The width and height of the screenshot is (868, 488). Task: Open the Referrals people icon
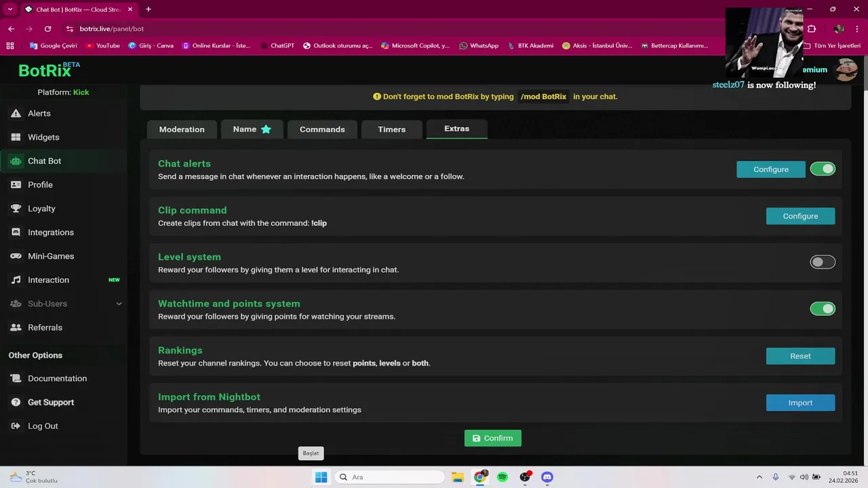pos(16,327)
